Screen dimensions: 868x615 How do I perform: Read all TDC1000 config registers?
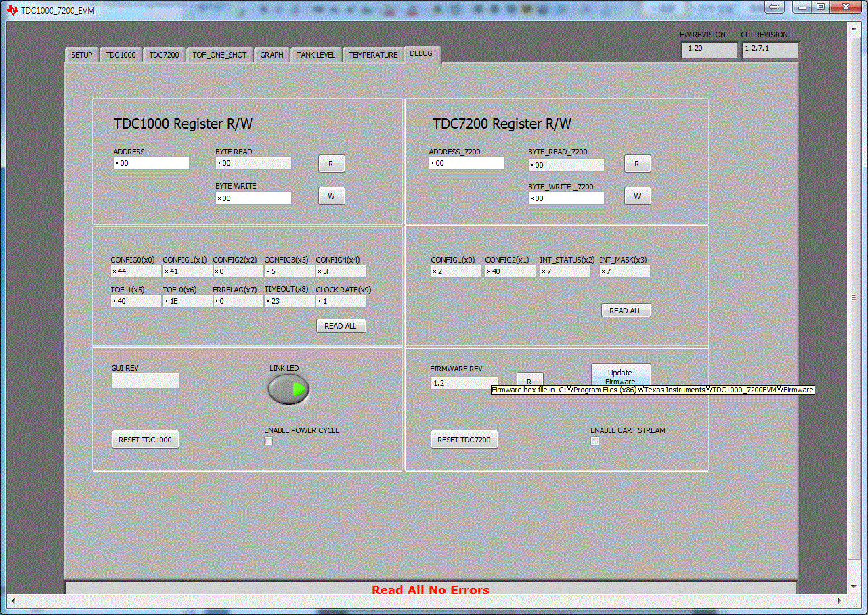coord(341,326)
